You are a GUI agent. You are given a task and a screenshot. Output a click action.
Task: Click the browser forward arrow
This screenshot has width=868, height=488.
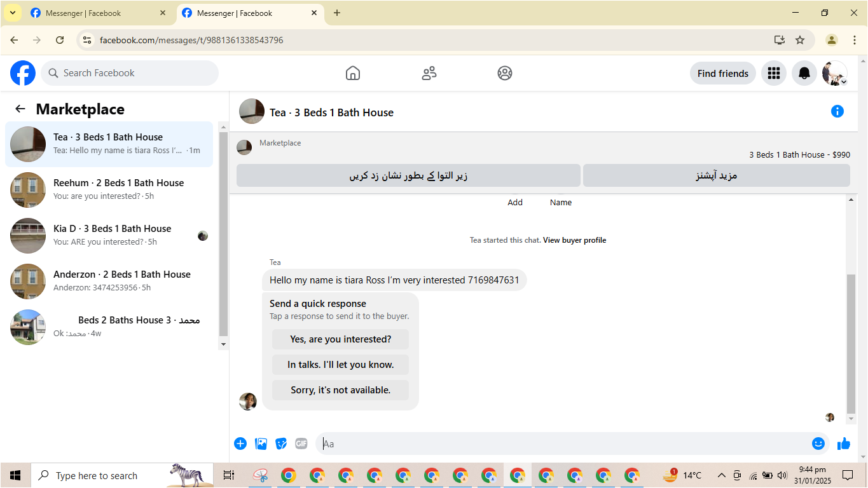pyautogui.click(x=37, y=40)
